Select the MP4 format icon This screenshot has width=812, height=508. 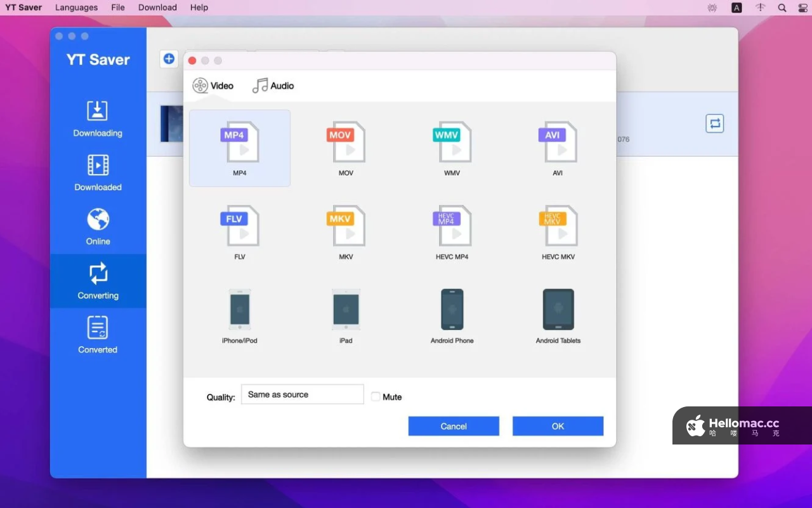240,142
